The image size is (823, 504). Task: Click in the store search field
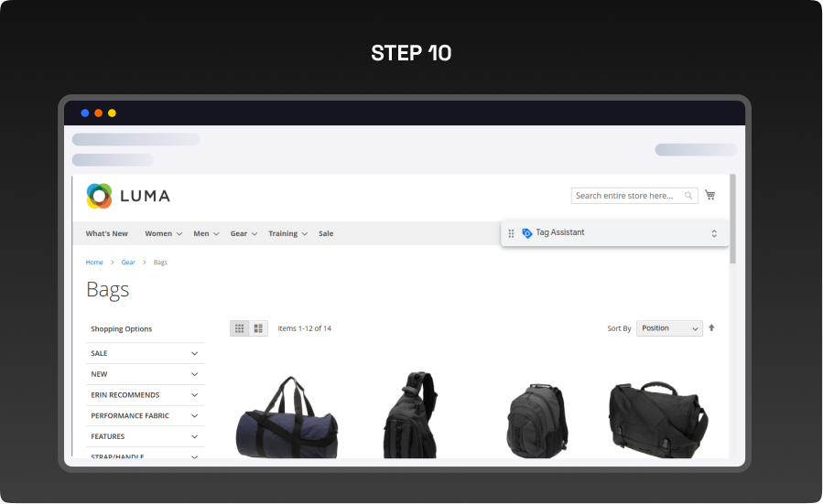(x=626, y=196)
